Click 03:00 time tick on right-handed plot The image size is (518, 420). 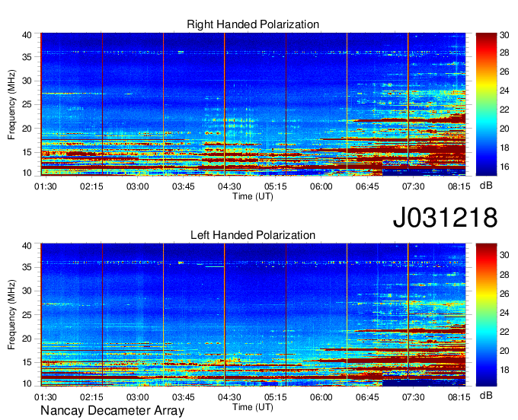[x=137, y=186]
